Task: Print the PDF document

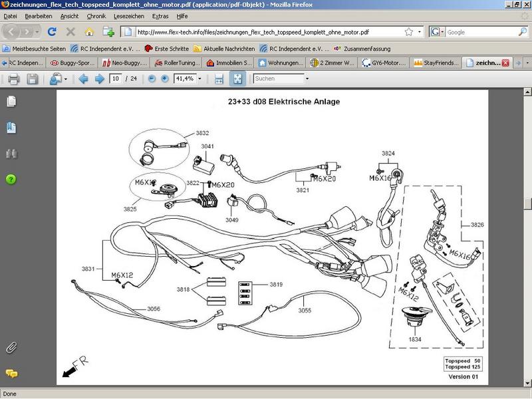Action: [x=13, y=79]
